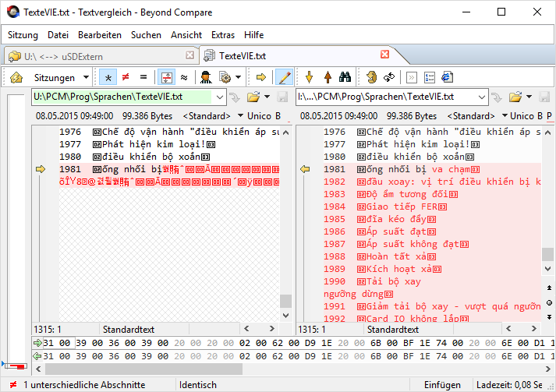556x392 pixels.
Task: Click the double-chevron toolbar icon
Action: tap(411, 77)
